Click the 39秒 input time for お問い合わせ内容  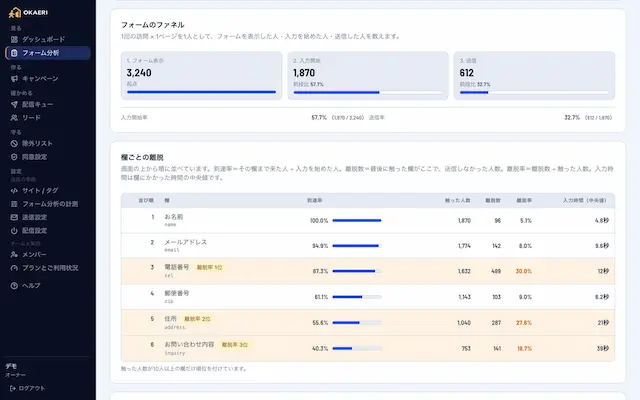coord(603,349)
